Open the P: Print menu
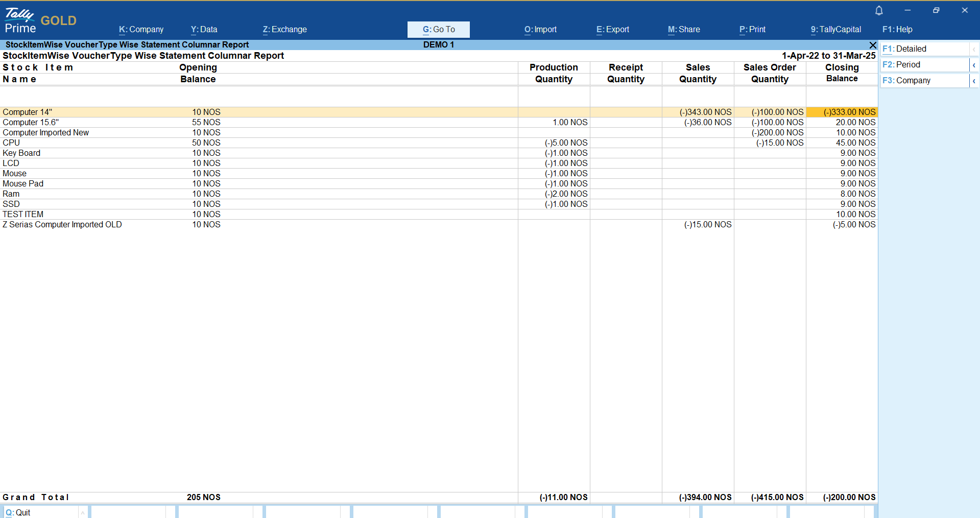The width and height of the screenshot is (980, 518). coord(752,30)
